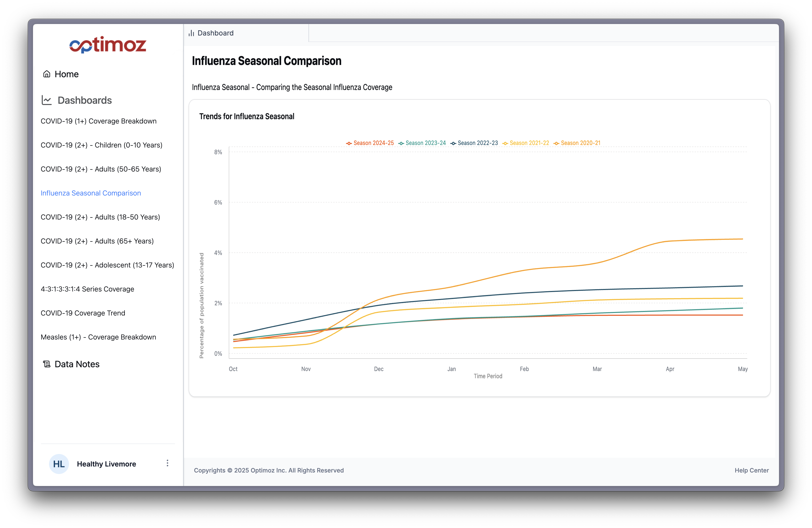Select the Dashboards line-chart icon
This screenshot has width=812, height=528.
pyautogui.click(x=47, y=100)
